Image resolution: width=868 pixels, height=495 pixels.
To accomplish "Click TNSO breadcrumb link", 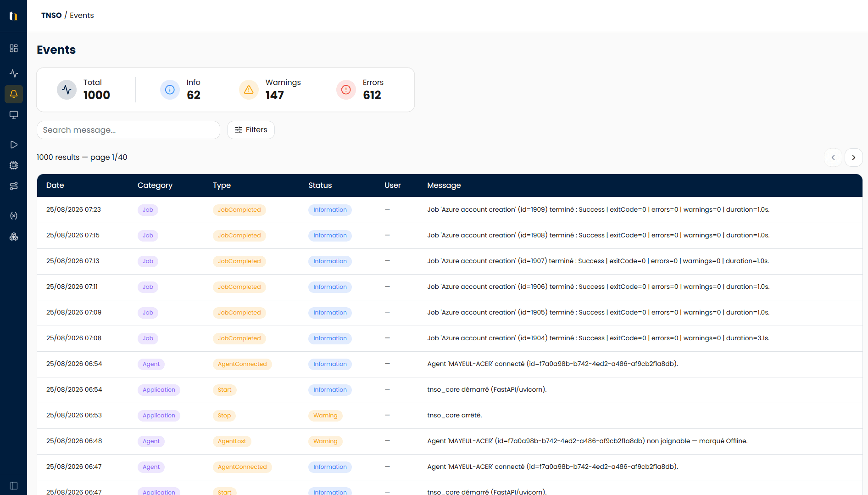I will pos(51,15).
